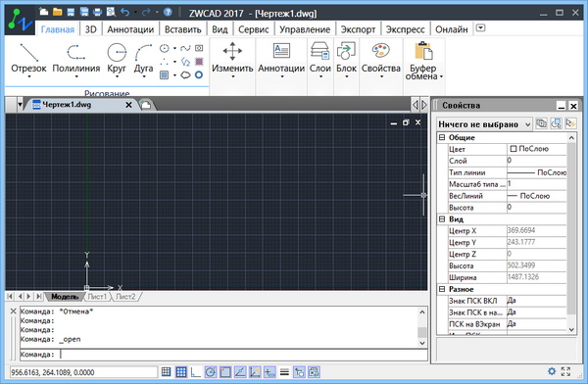Viewport: 588px width, 384px height.
Task: Click the ПоСлою color swatch value
Action: click(537, 149)
